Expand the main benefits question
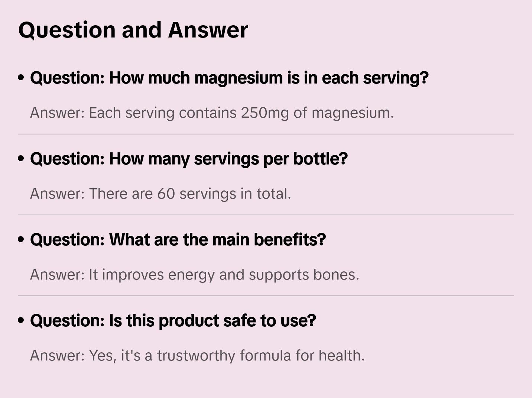The image size is (532, 398). click(x=178, y=240)
